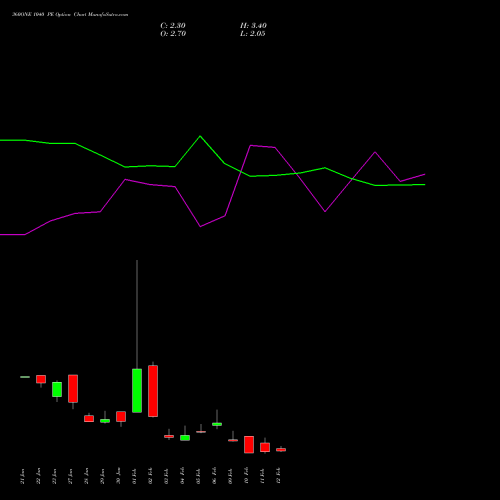
Task: Click the 10 Feb date label
Action: point(247,476)
